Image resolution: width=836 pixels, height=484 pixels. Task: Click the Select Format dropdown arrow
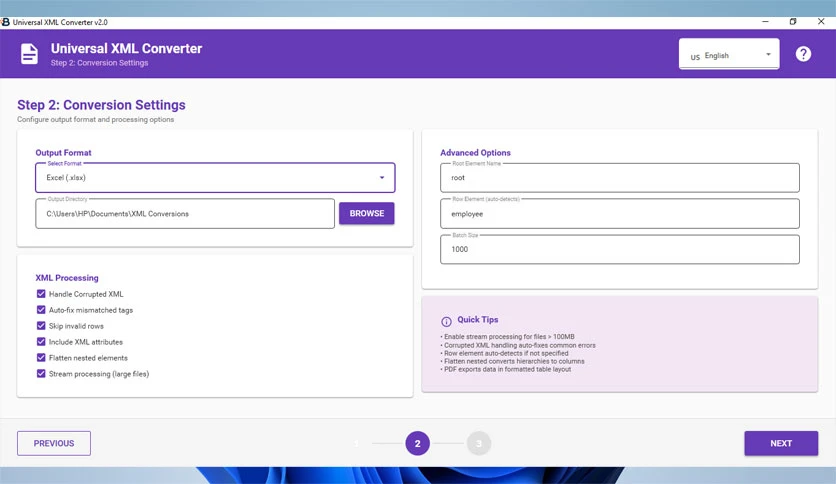(382, 178)
